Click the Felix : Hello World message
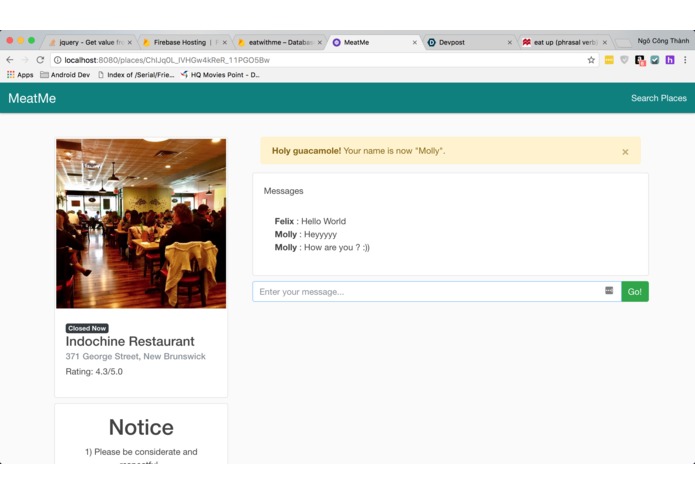This screenshot has width=695, height=494. point(310,221)
